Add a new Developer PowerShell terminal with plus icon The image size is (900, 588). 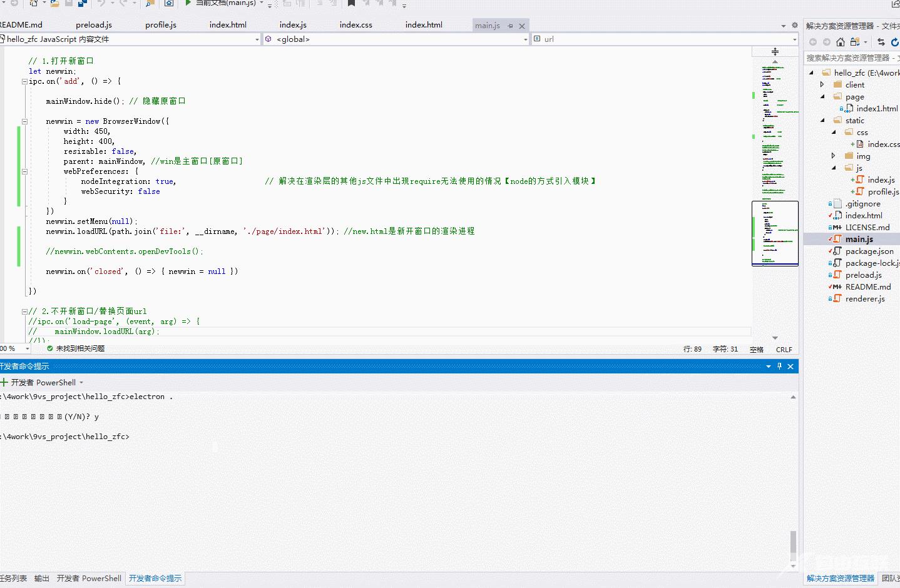click(x=4, y=382)
